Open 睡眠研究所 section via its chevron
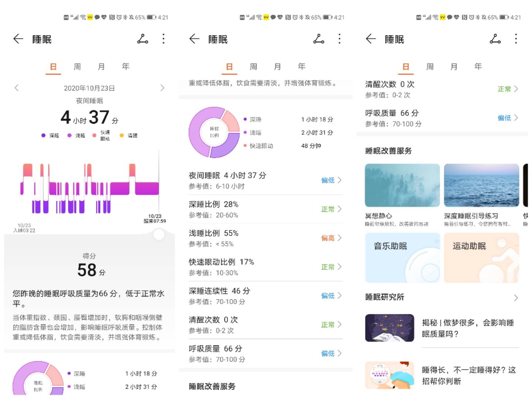 tap(516, 298)
